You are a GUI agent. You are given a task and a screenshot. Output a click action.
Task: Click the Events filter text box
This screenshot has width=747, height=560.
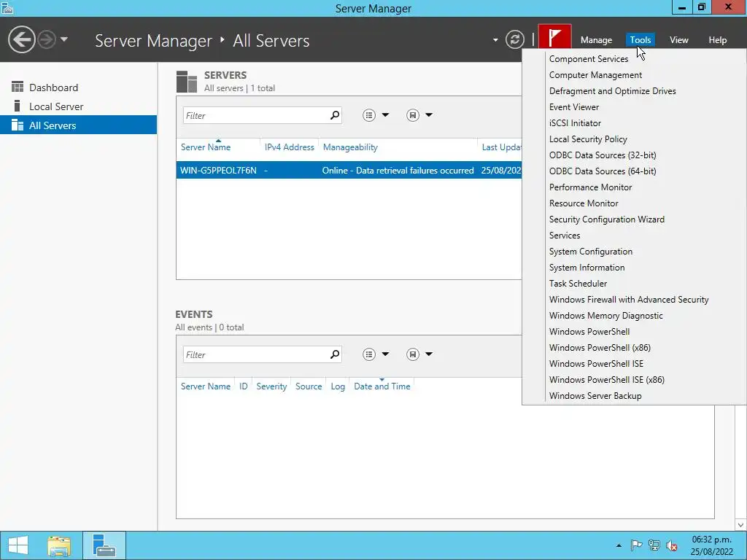tap(256, 354)
